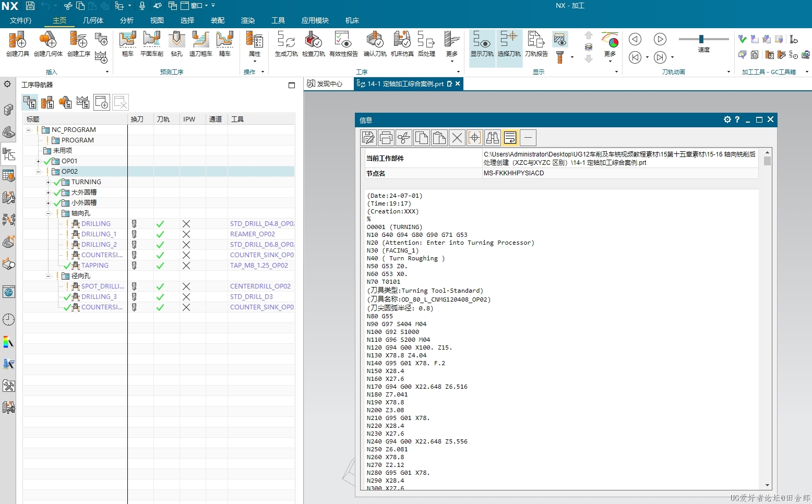Collapse the 轴向孔 group
The width and height of the screenshot is (812, 504).
tap(49, 213)
